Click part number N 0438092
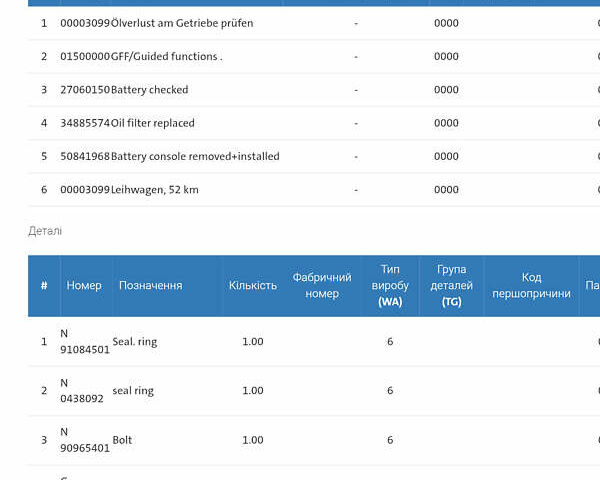 point(81,390)
